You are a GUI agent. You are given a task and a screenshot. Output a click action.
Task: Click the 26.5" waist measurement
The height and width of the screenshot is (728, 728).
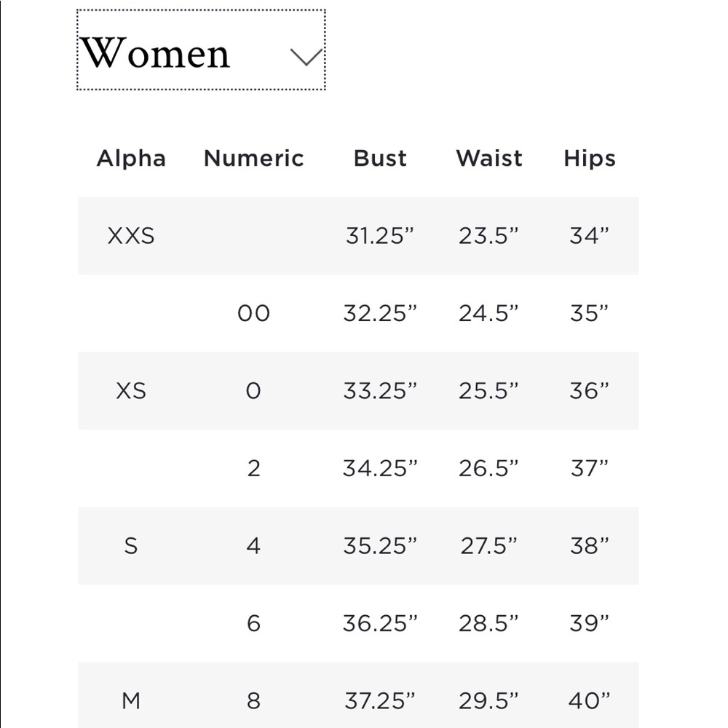pyautogui.click(x=488, y=468)
